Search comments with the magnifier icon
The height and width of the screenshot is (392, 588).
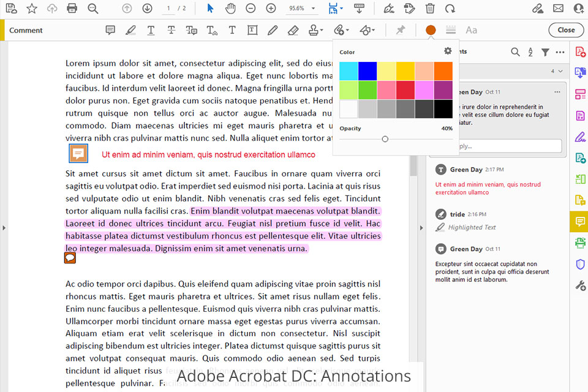(515, 52)
